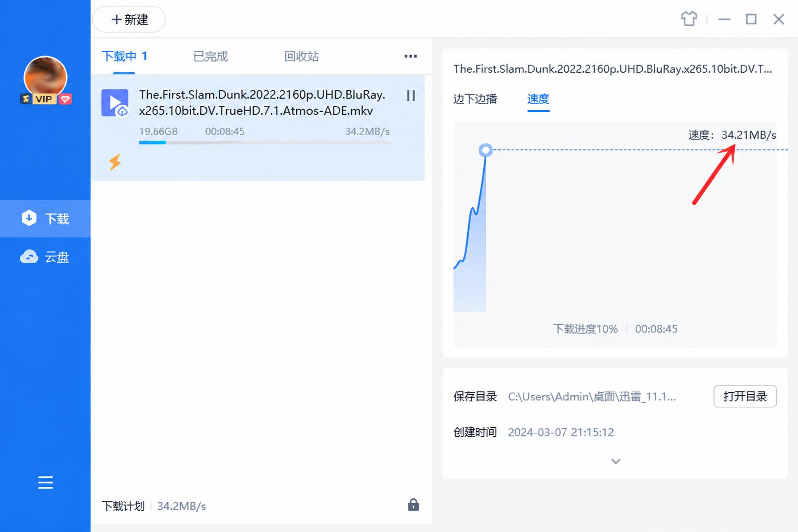Switch to the 已完成 tab
The image size is (798, 532).
click(x=210, y=57)
